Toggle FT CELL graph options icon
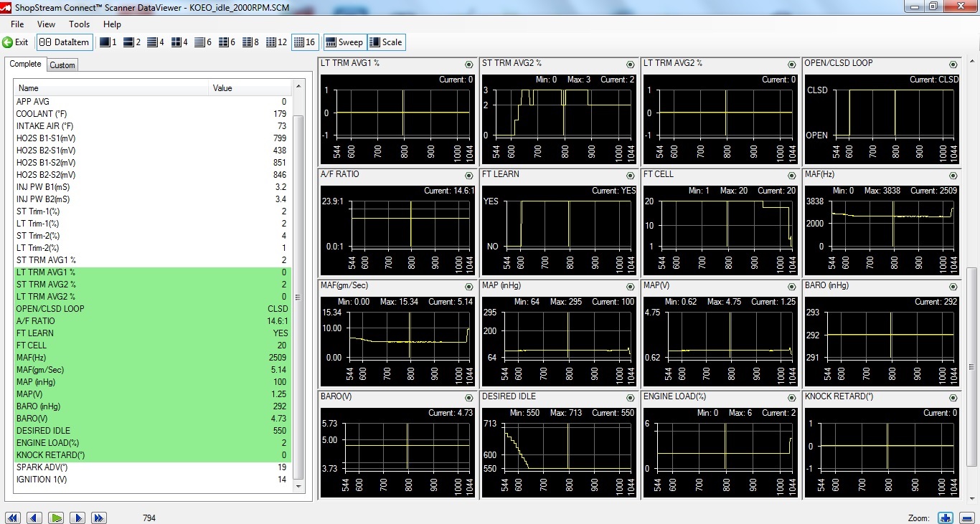The image size is (980, 524). tap(791, 175)
